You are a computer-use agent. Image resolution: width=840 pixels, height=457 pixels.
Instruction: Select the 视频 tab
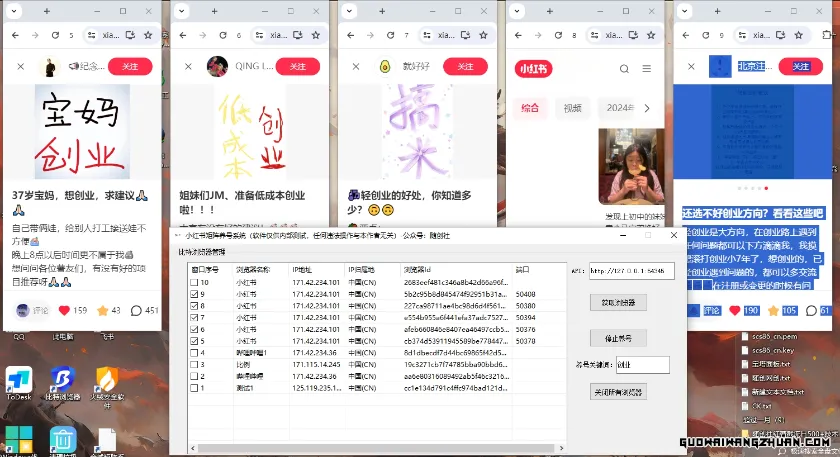click(x=573, y=108)
